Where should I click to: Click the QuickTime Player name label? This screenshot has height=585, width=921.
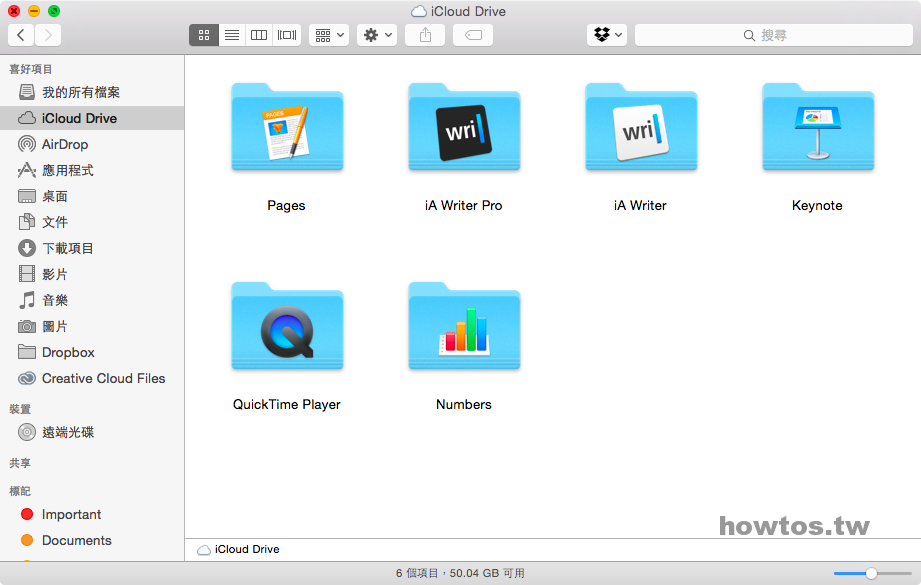(x=287, y=405)
